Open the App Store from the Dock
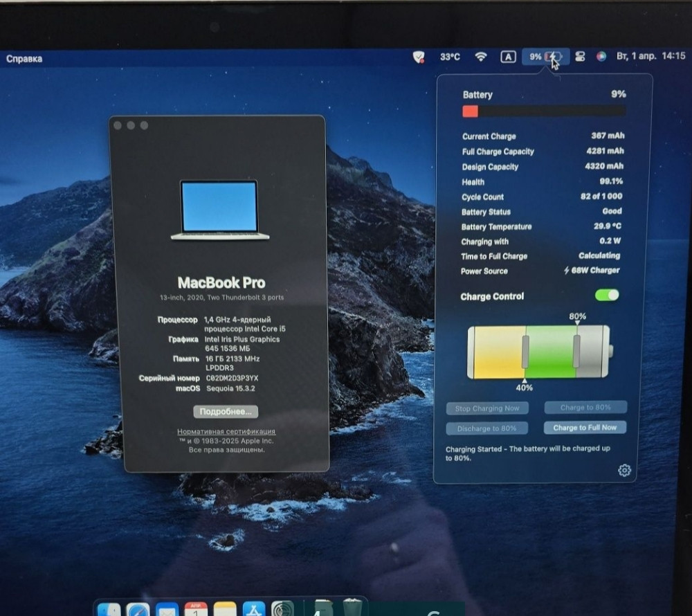Screen dimensions: 692x616 pyautogui.click(x=253, y=609)
